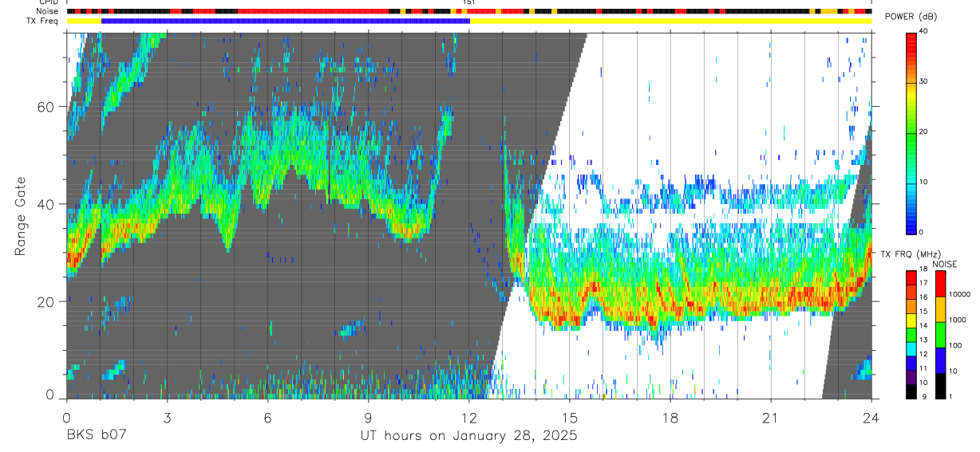This screenshot has width=980, height=452.
Task: Click the green swatch of the NOISE legend
Action: pyautogui.click(x=941, y=335)
